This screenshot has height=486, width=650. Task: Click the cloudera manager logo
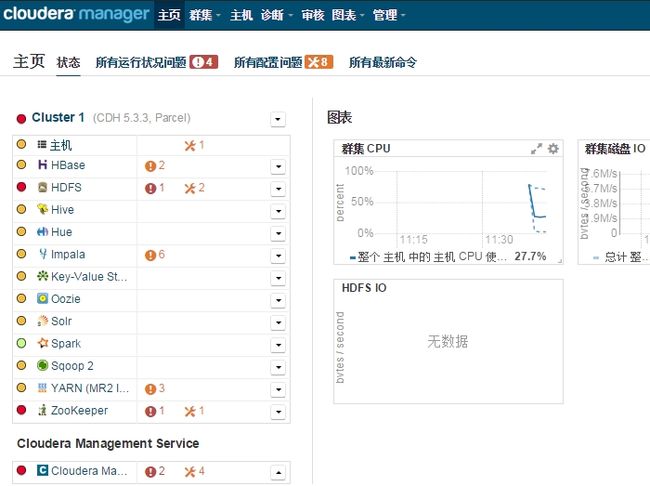pyautogui.click(x=76, y=13)
